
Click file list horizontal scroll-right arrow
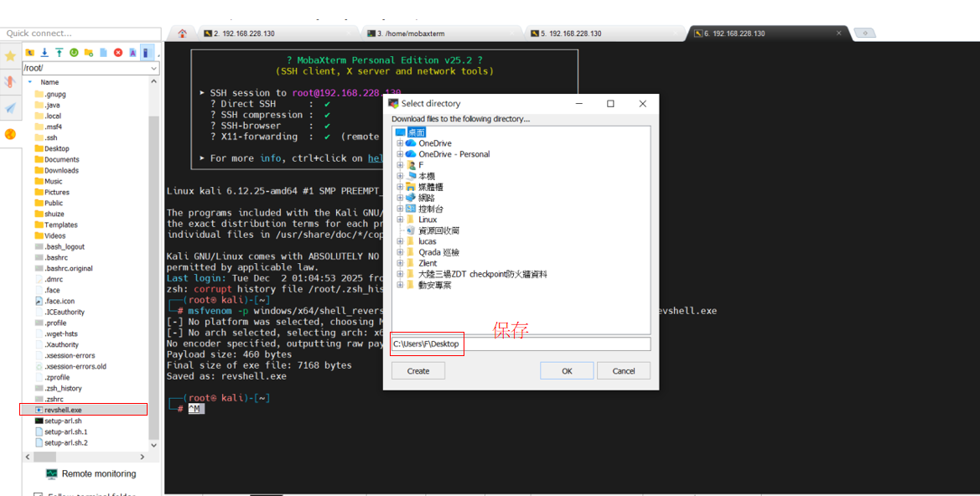pos(143,457)
